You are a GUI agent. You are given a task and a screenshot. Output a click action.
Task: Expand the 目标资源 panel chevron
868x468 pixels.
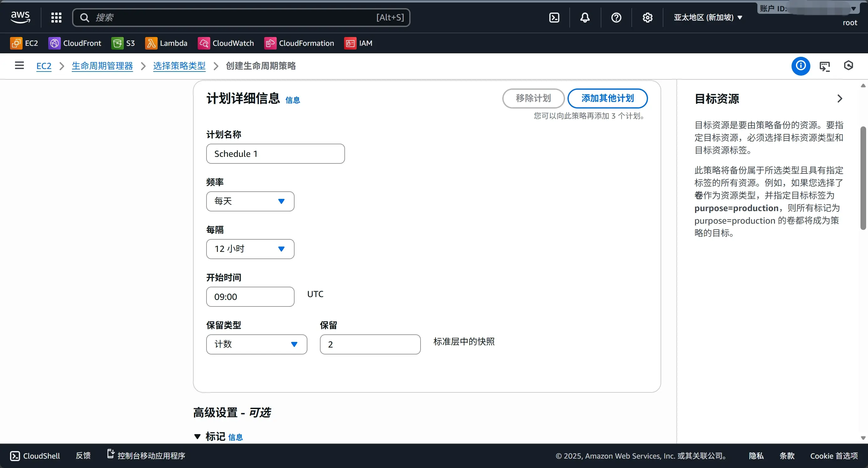point(839,98)
